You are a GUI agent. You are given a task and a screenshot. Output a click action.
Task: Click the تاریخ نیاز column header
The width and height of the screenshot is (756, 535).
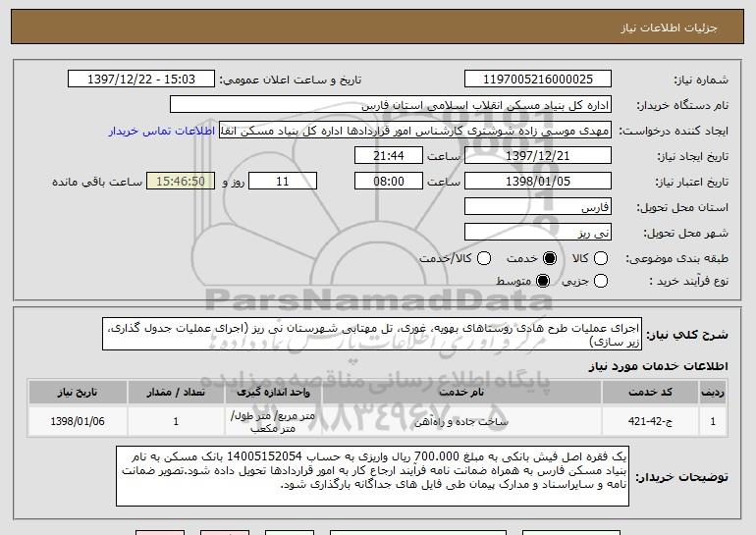coord(78,393)
